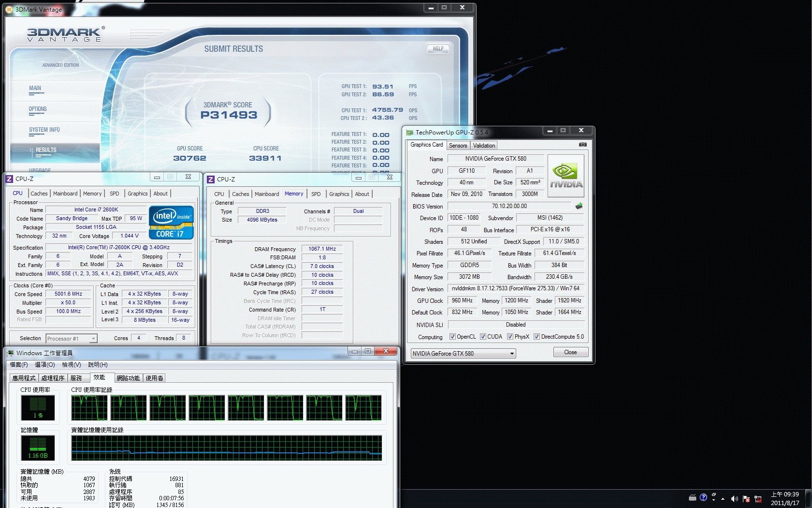Toggle the OpenCL checkbox in GPU-Z

pyautogui.click(x=452, y=337)
